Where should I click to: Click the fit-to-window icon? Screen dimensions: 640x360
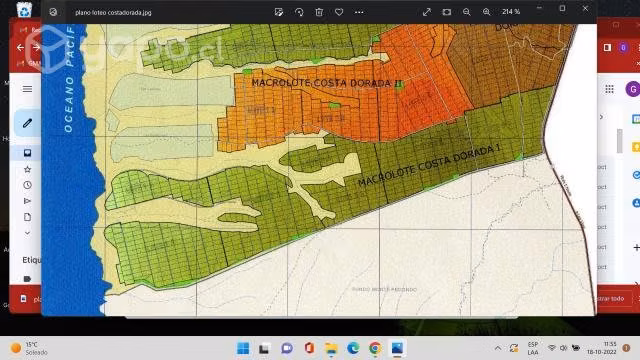coord(447,12)
